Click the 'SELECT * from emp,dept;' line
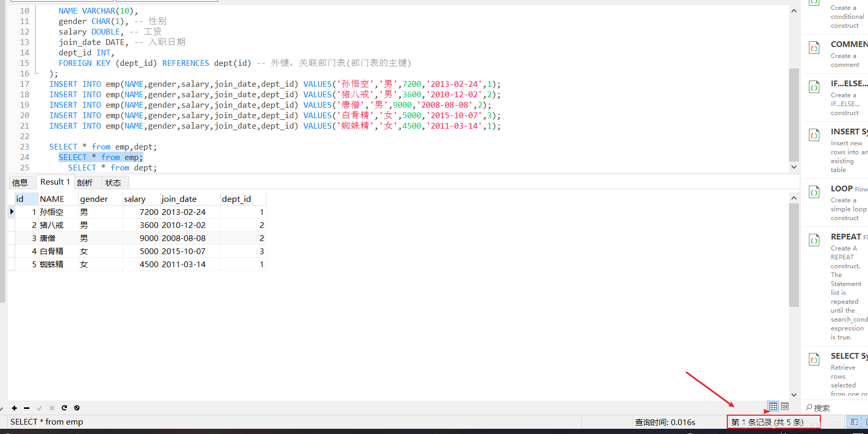The image size is (868, 434). tap(103, 147)
